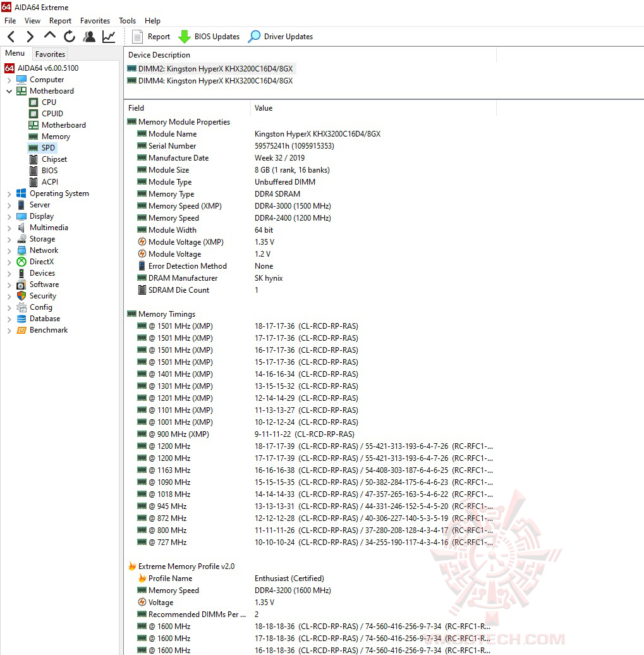644x655 pixels.
Task: Click the Security shield icon
Action: [21, 296]
